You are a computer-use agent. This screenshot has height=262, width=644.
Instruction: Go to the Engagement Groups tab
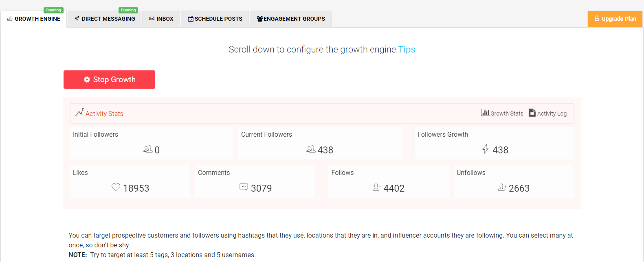(x=290, y=19)
